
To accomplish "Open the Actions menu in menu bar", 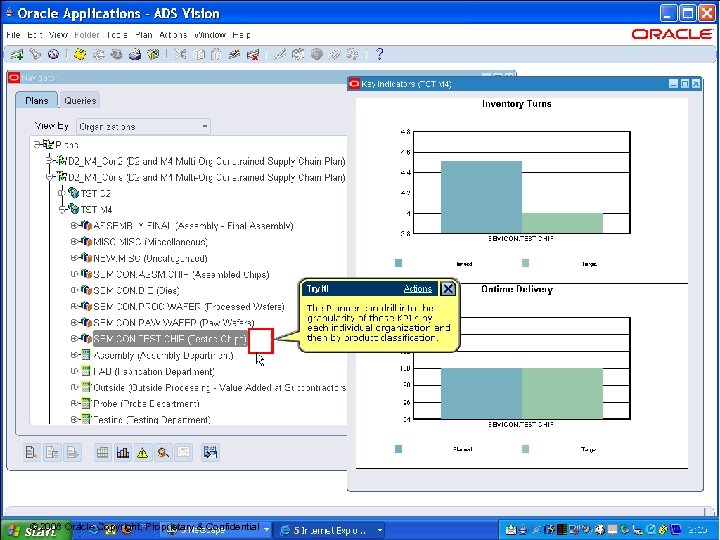I will (173, 35).
